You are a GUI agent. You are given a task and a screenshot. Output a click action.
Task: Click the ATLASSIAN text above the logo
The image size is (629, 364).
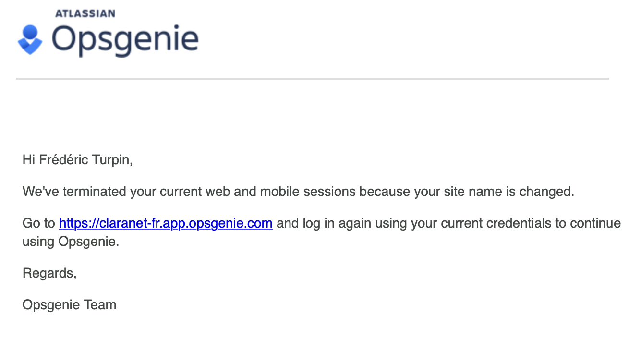[85, 13]
